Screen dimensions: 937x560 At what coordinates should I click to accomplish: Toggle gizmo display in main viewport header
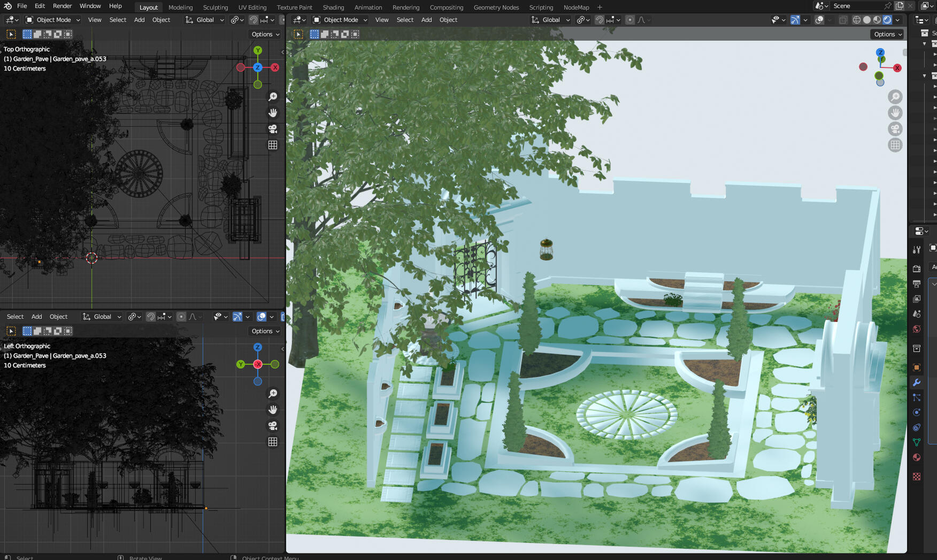pos(795,20)
